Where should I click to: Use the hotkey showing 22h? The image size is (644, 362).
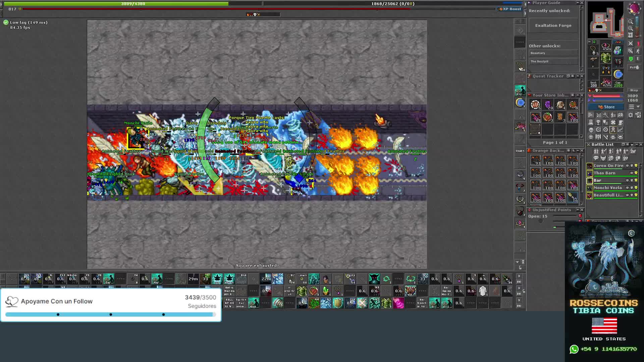[x=266, y=279]
